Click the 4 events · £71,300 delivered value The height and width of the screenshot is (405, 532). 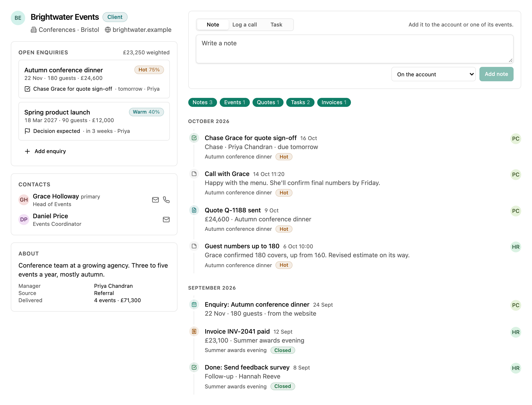(117, 300)
